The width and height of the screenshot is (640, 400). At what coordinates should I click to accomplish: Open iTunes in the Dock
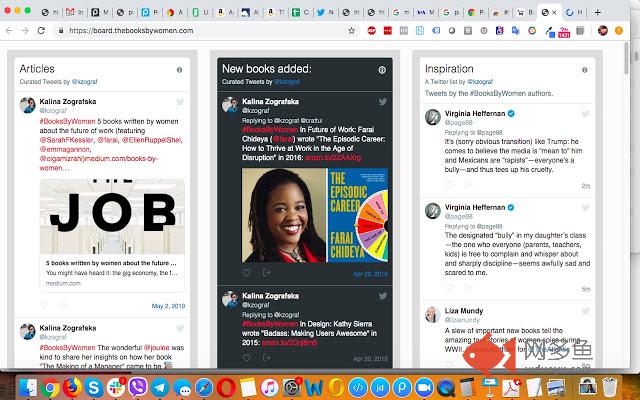(x=269, y=388)
